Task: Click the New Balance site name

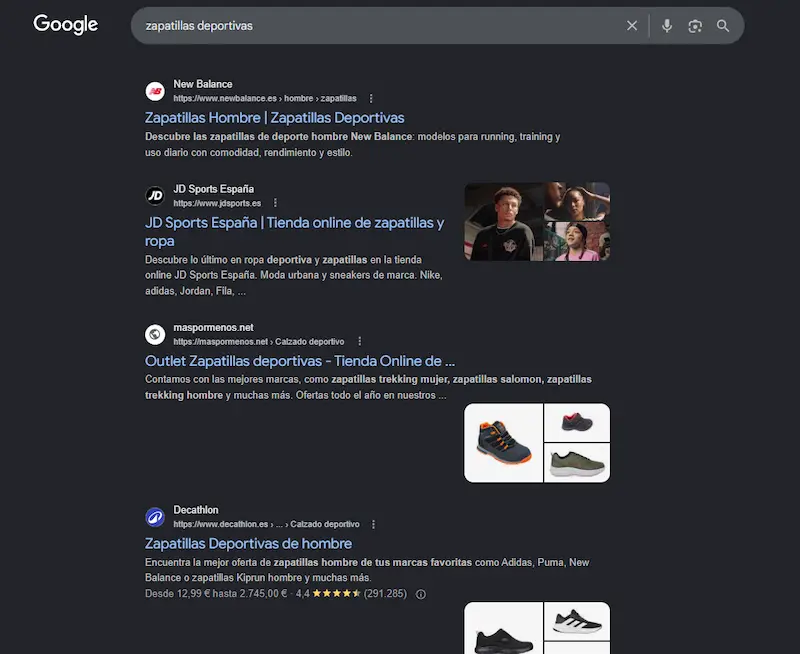Action: [x=203, y=84]
